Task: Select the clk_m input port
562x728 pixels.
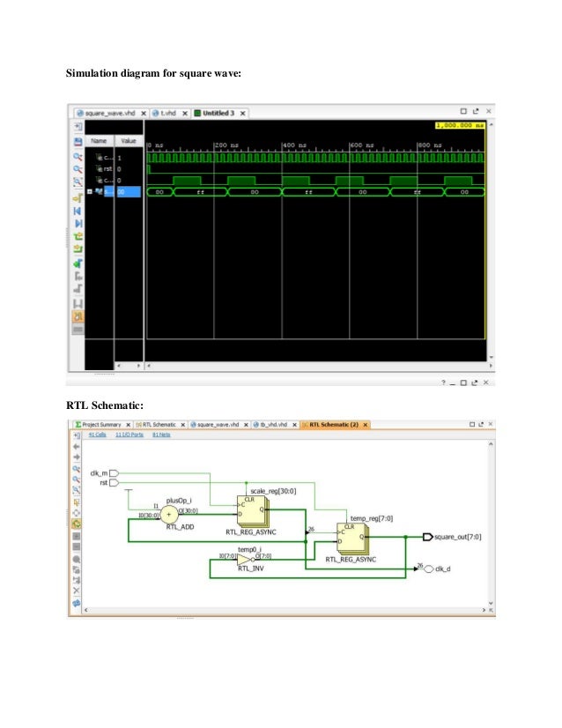Action: tap(114, 473)
